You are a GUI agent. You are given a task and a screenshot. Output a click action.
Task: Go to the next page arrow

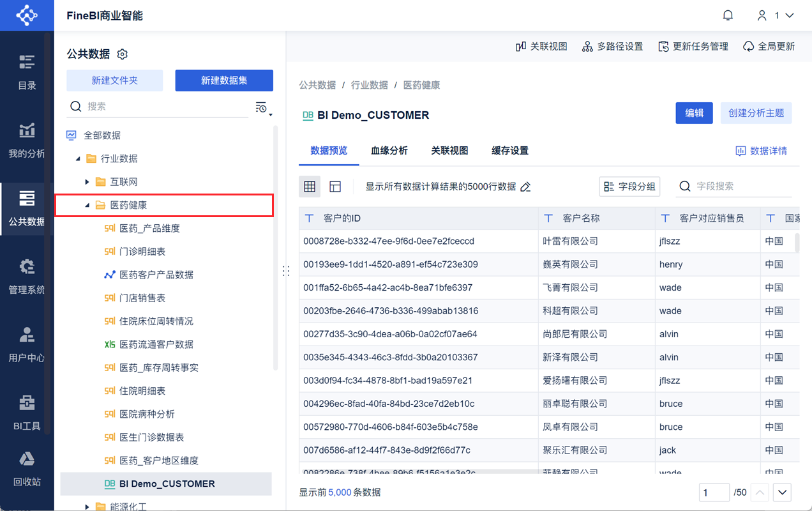tap(783, 492)
